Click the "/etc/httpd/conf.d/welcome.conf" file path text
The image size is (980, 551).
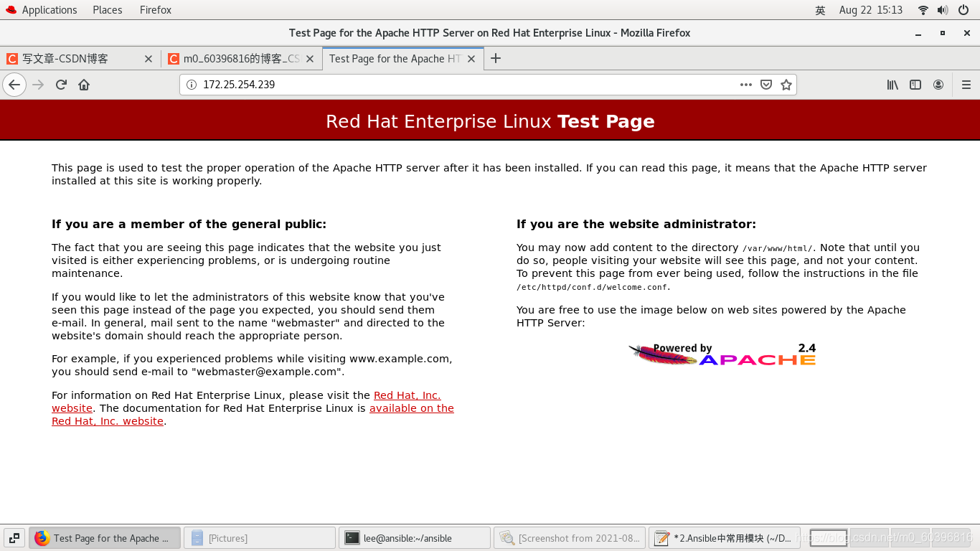(592, 287)
